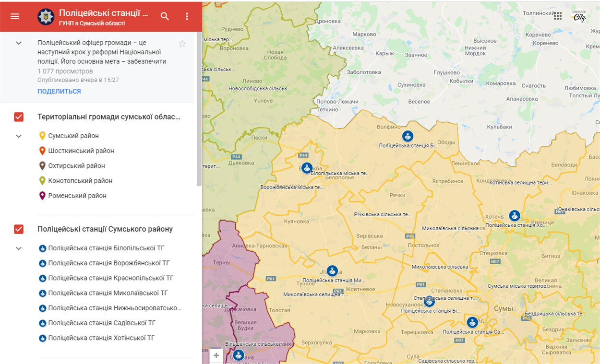
Task: Click police station marker west of Сумы
Action: pos(472,322)
